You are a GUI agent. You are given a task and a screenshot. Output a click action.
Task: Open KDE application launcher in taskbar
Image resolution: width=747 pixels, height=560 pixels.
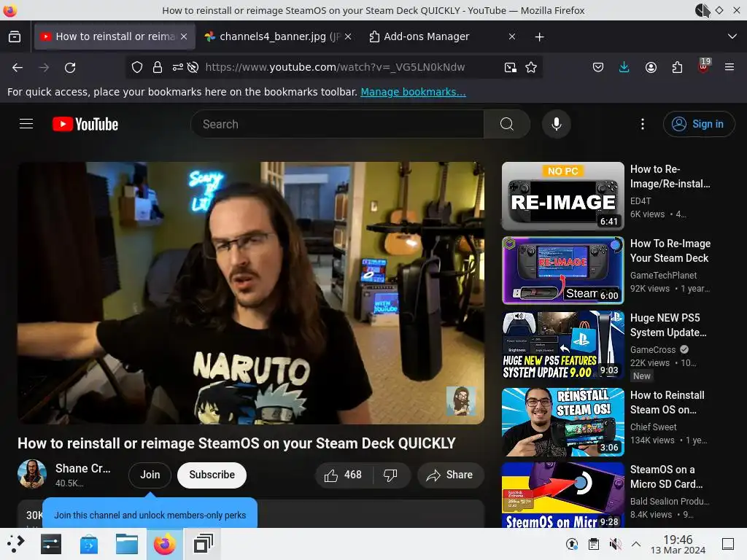point(15,544)
